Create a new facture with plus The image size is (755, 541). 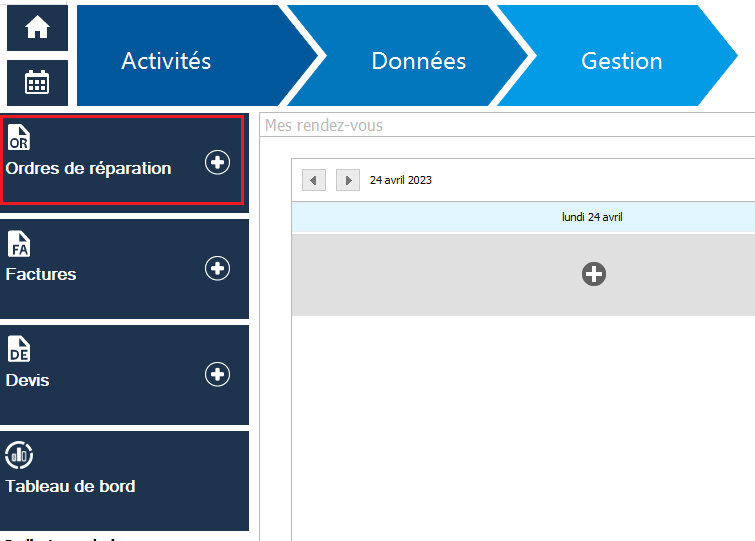click(217, 268)
